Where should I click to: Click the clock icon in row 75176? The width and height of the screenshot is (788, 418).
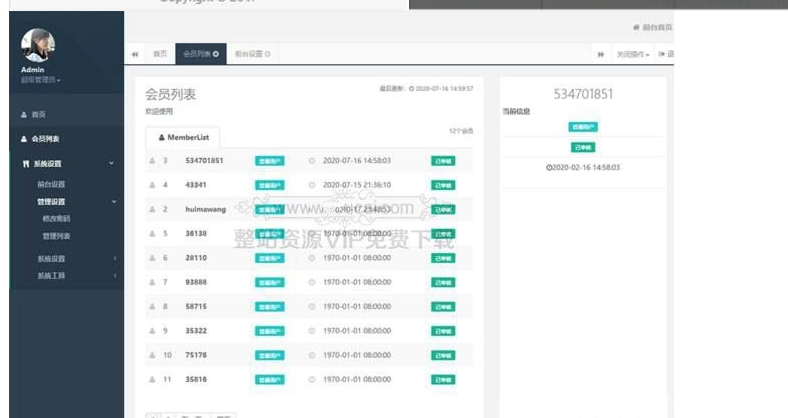tap(312, 355)
